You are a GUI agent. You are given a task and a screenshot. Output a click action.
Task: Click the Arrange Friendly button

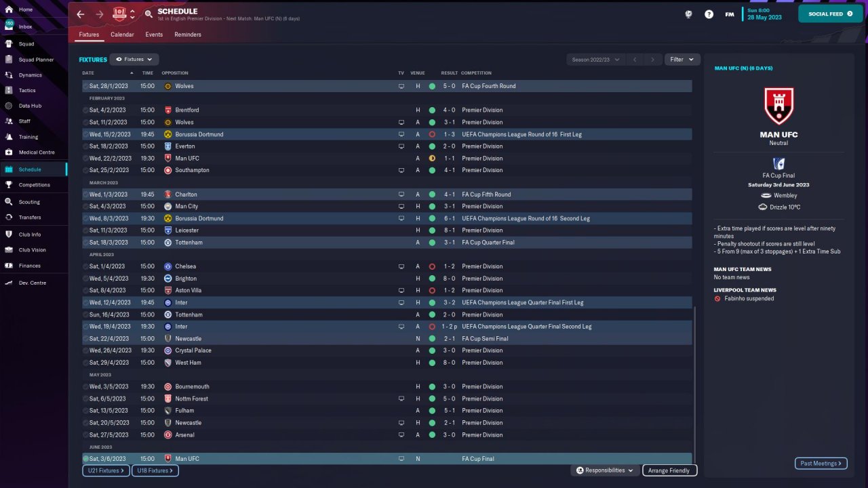pyautogui.click(x=669, y=470)
